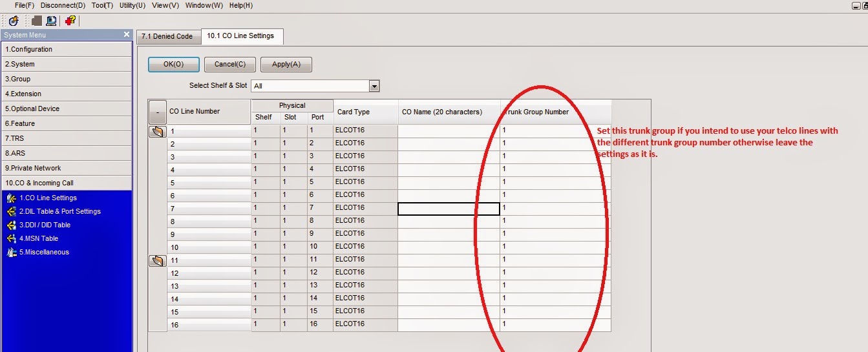Click the CO Name field for line 16
The image size is (868, 352).
point(449,325)
